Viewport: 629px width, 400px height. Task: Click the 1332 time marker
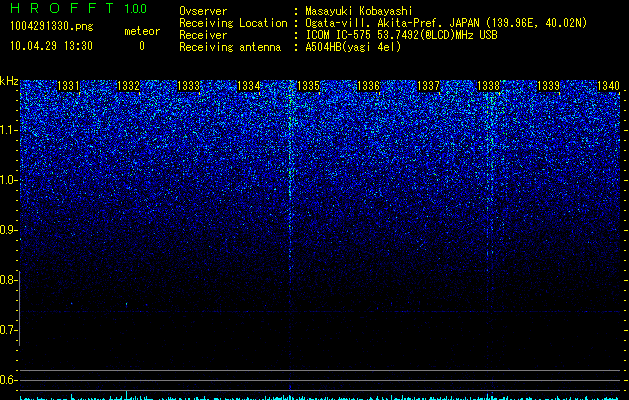[x=128, y=86]
